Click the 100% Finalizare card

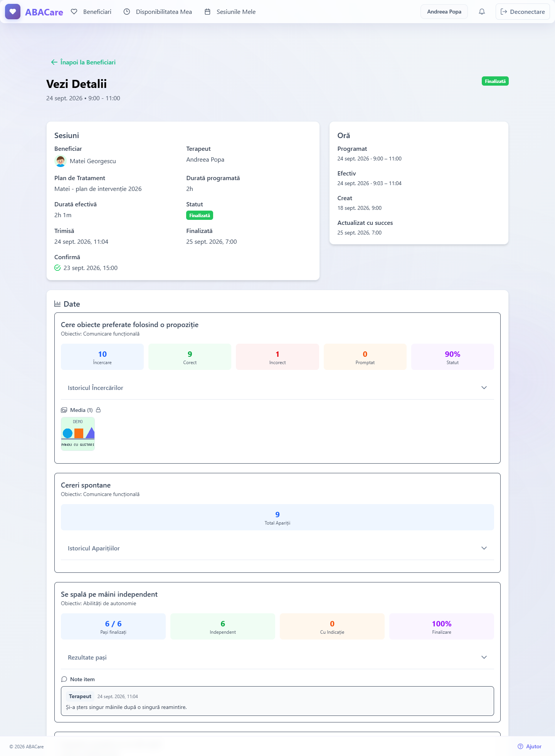point(442,626)
